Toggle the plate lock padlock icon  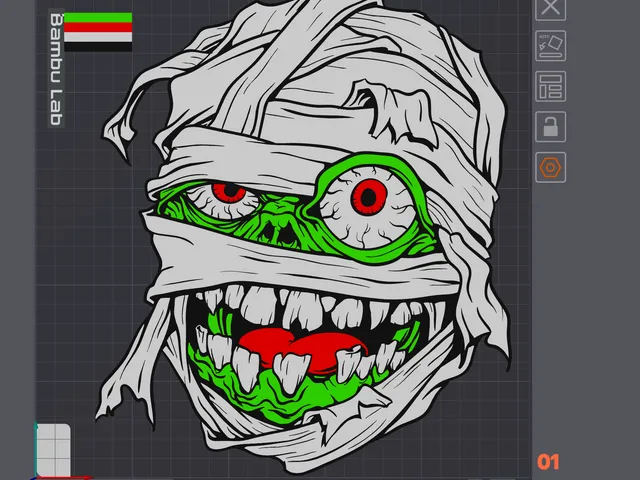click(550, 127)
